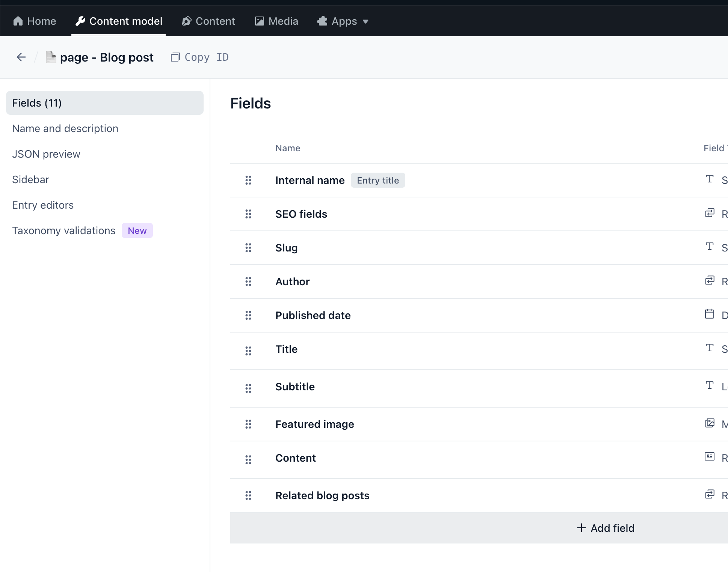Click the drag handle icon for SEO fields

point(248,214)
